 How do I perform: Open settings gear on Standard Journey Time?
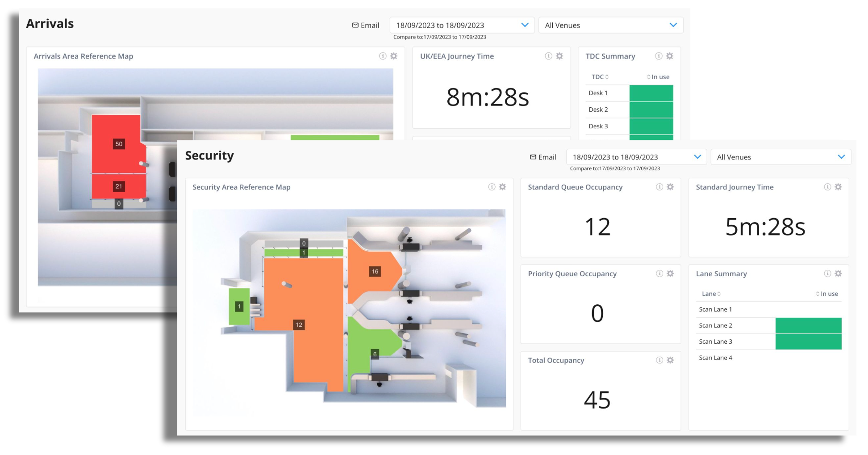tap(838, 187)
